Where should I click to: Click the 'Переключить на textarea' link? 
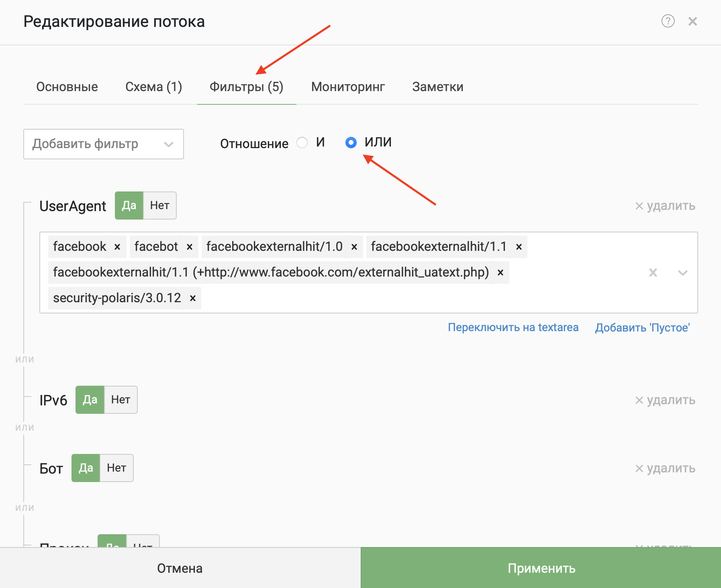coord(513,328)
